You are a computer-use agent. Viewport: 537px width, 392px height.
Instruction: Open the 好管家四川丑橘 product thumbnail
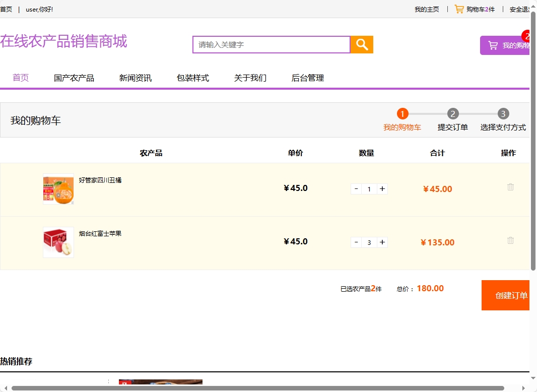pyautogui.click(x=58, y=189)
